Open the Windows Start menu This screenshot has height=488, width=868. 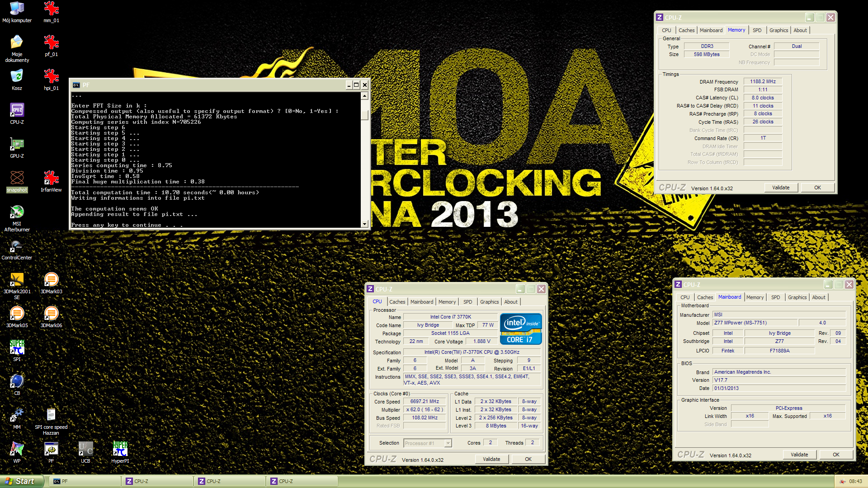click(x=22, y=481)
